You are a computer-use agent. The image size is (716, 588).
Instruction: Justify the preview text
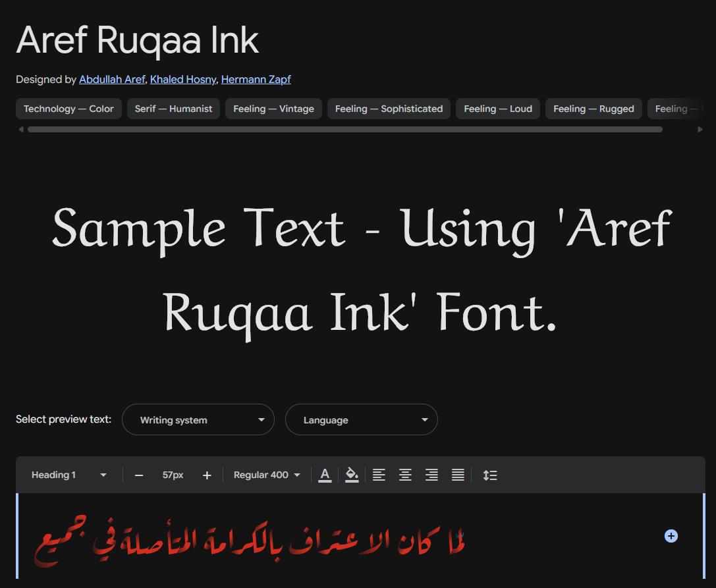click(458, 475)
